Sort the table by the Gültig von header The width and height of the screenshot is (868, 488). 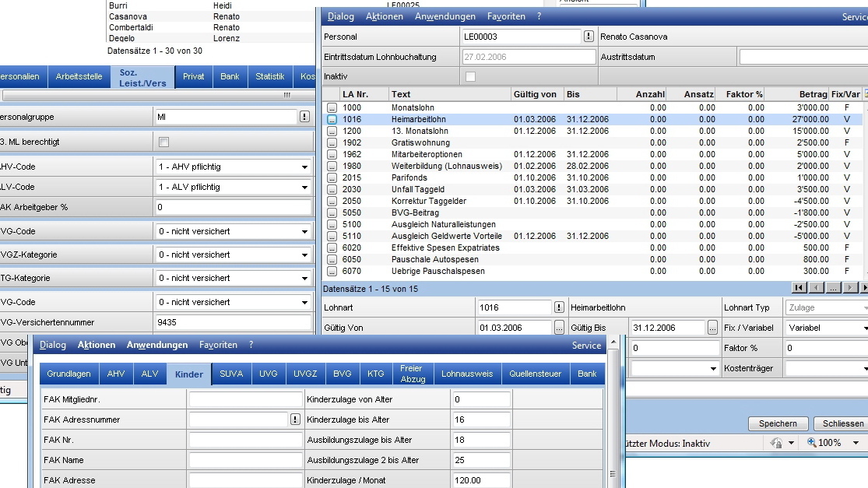(x=535, y=94)
